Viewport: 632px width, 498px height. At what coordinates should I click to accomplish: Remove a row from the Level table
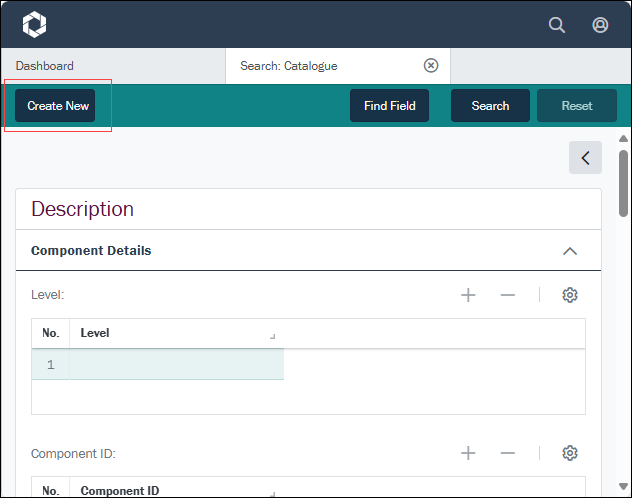(x=508, y=295)
